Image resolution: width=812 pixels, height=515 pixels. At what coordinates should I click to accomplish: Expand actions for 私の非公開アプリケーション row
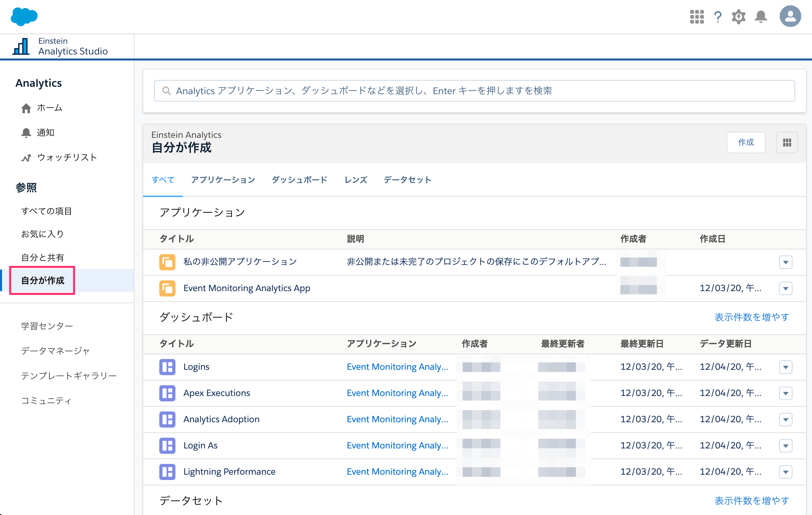click(x=785, y=263)
